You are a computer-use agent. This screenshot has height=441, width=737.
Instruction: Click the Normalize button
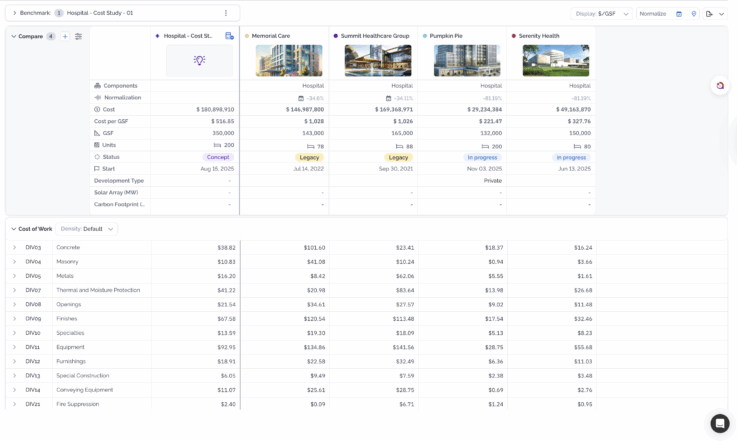653,14
